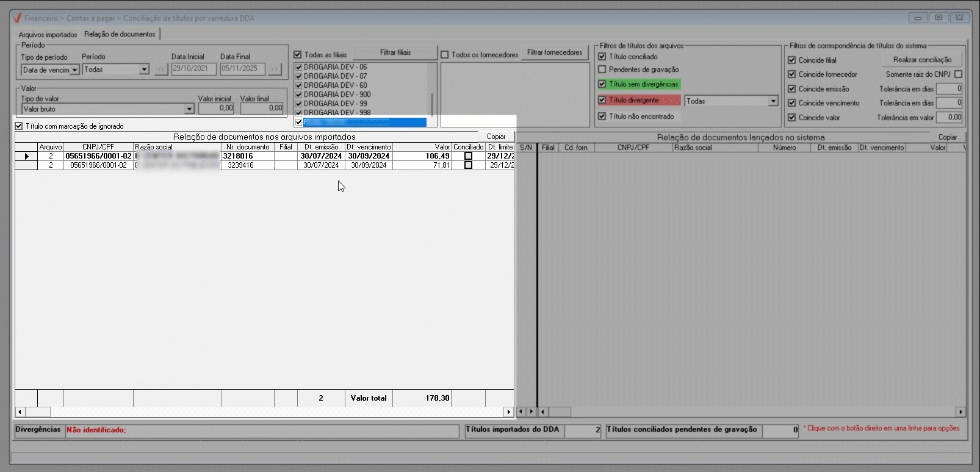Click the previous period double-arrow button

pos(161,70)
